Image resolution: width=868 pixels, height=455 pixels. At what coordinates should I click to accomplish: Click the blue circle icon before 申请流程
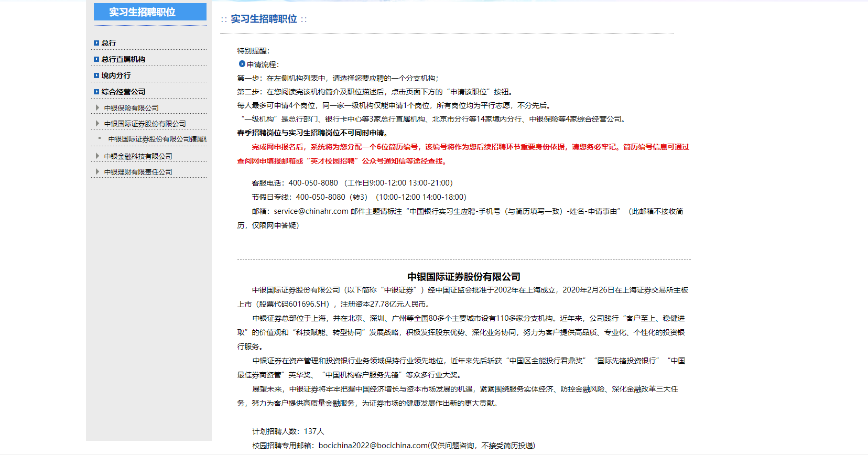tap(242, 64)
